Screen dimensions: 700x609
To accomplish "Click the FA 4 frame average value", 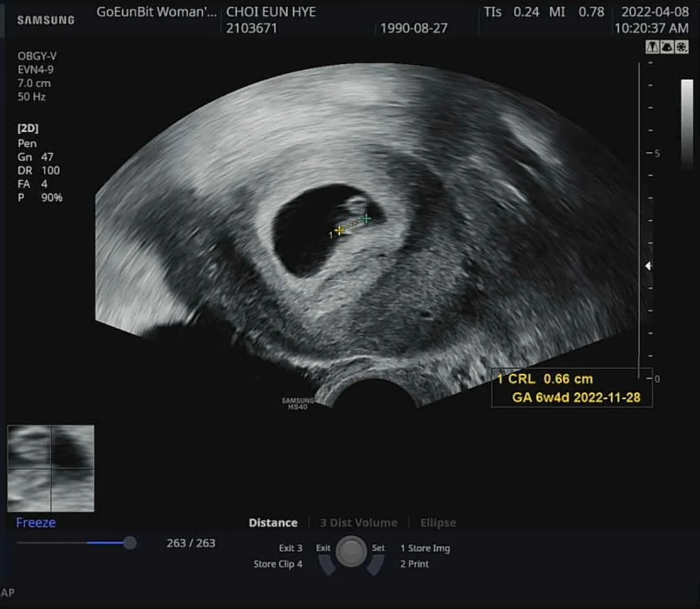I will pos(32,184).
